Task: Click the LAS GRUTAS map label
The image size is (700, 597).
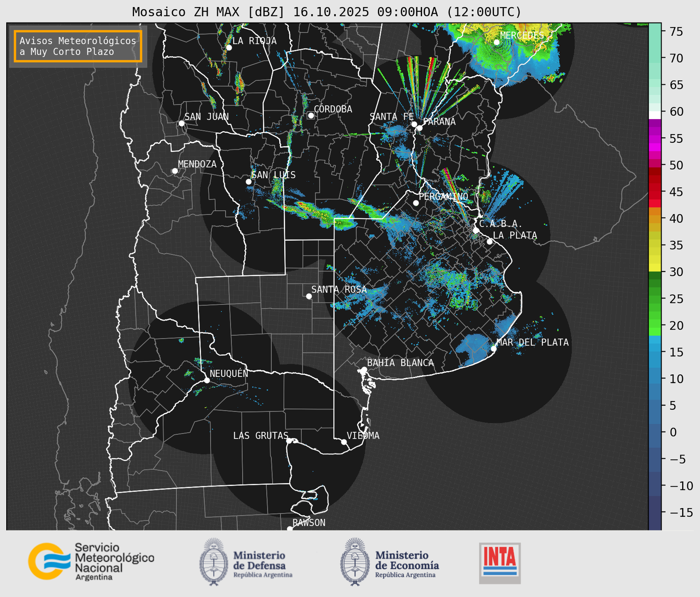Action: [x=261, y=436]
